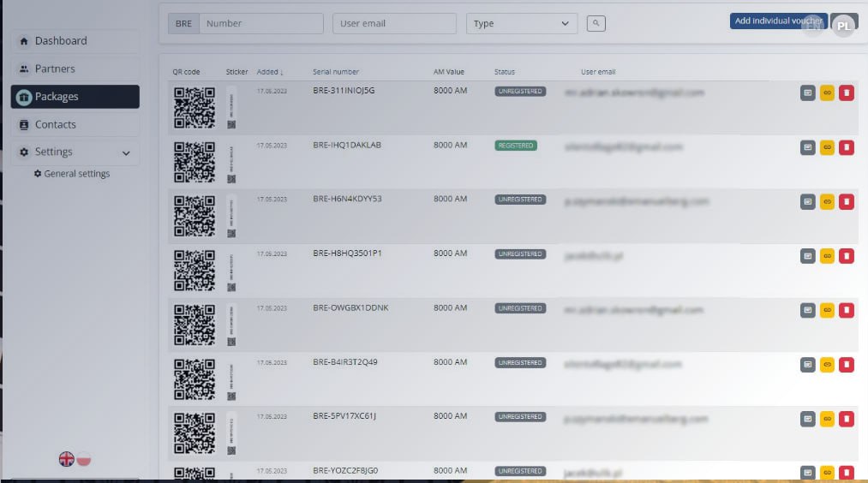Delete voucher BRE-5PV17XC61J with trash icon
Screen dimensions: 868x483
[x=846, y=419]
